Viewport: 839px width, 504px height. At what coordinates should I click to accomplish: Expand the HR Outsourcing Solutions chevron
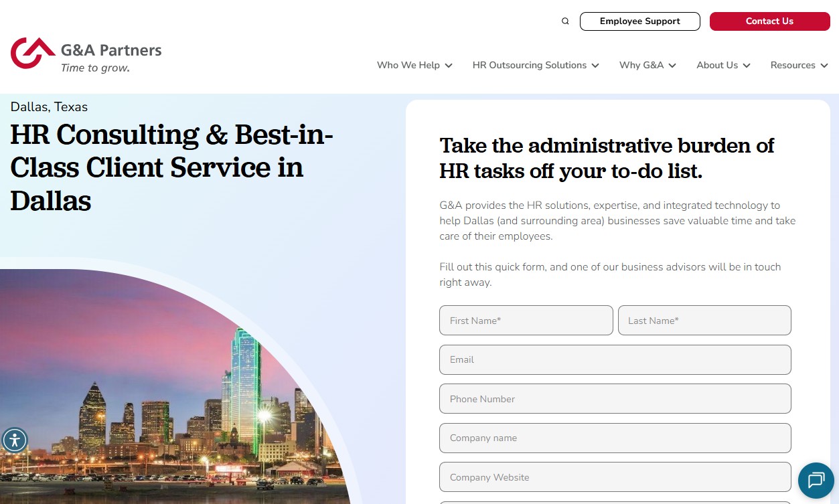595,66
